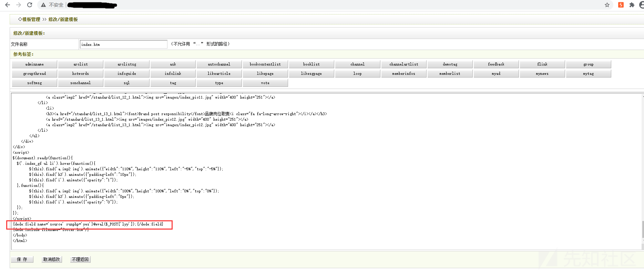
Task: Click the 修改/新建模板 breadcrumb text
Action: [63, 19]
